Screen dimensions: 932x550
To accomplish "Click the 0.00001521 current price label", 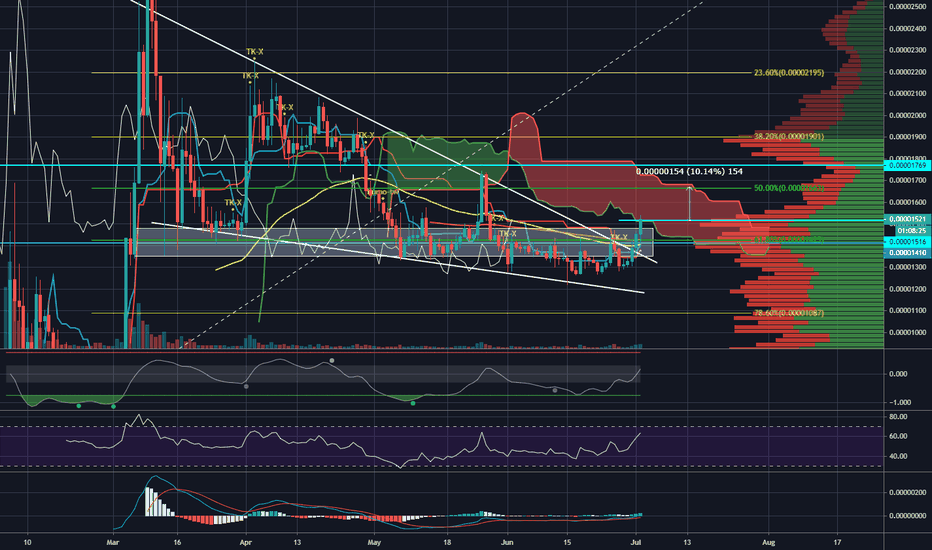I will click(x=908, y=219).
